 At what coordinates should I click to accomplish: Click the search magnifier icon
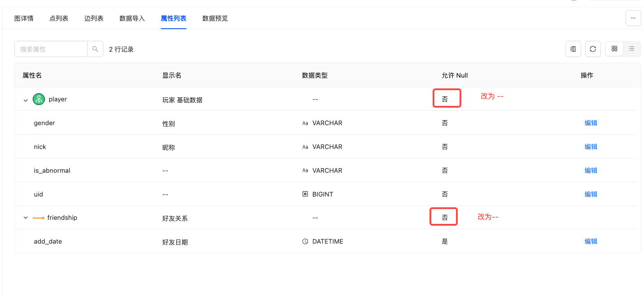coord(95,49)
